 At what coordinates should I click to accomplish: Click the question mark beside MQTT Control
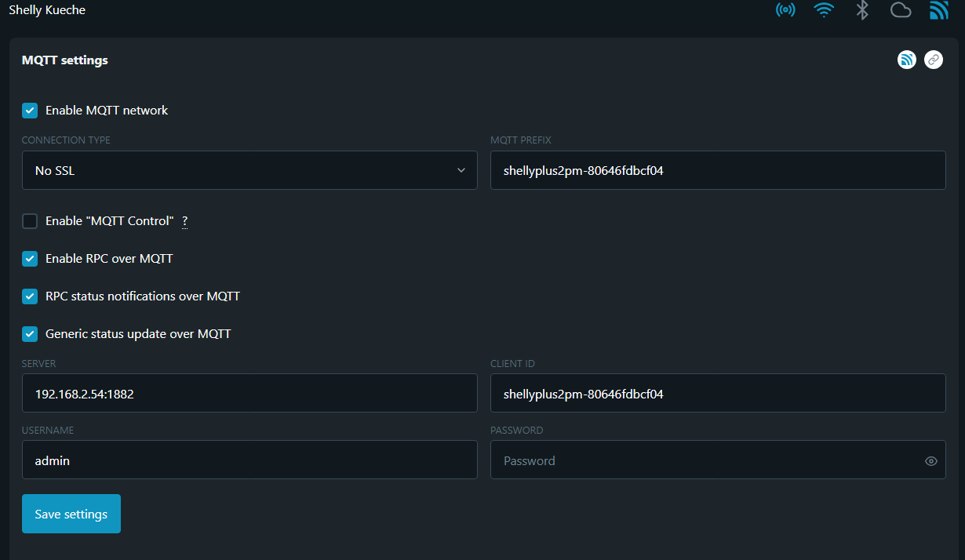click(x=185, y=221)
